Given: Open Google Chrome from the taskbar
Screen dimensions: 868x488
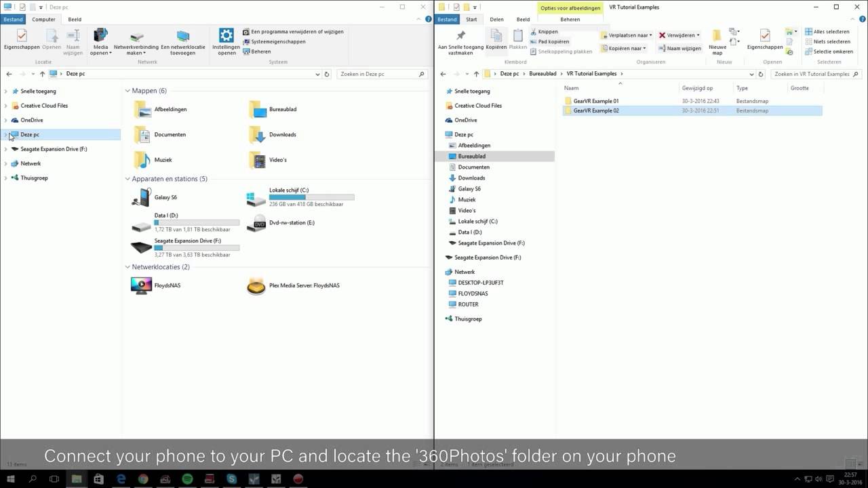Looking at the screenshot, I should coord(143,479).
